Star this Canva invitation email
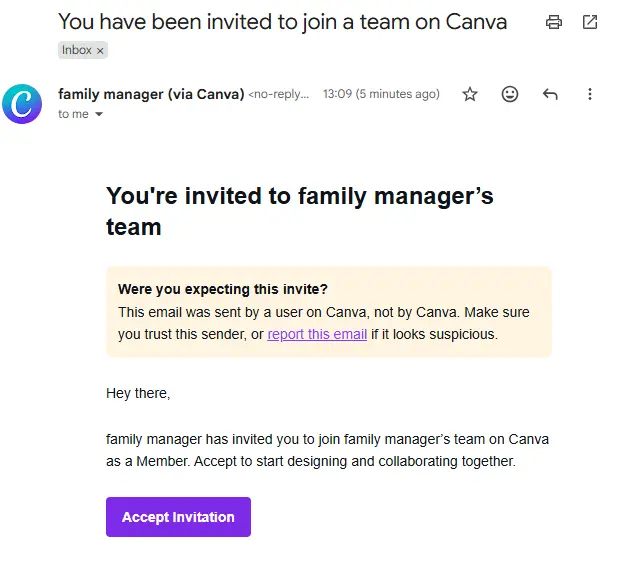Screen dimensions: 620x565 pos(470,94)
